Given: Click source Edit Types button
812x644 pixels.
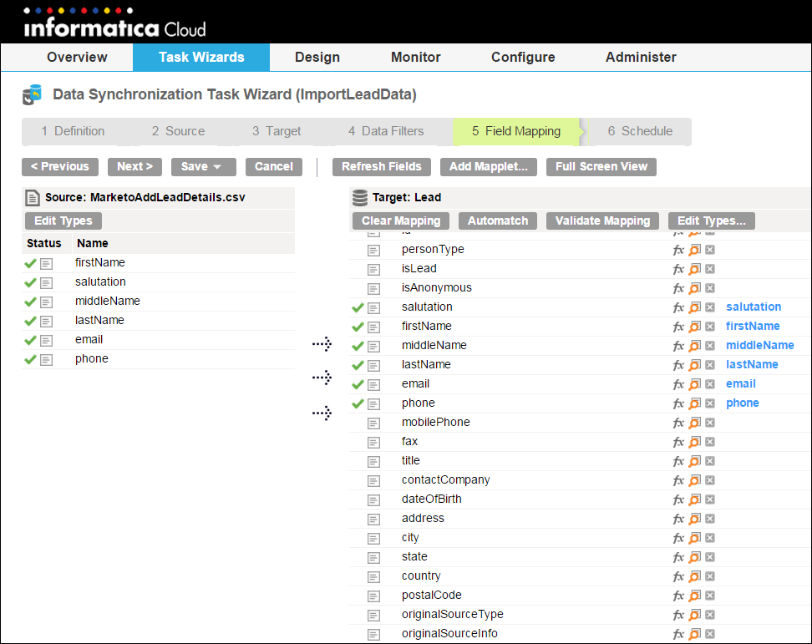Looking at the screenshot, I should pyautogui.click(x=63, y=221).
